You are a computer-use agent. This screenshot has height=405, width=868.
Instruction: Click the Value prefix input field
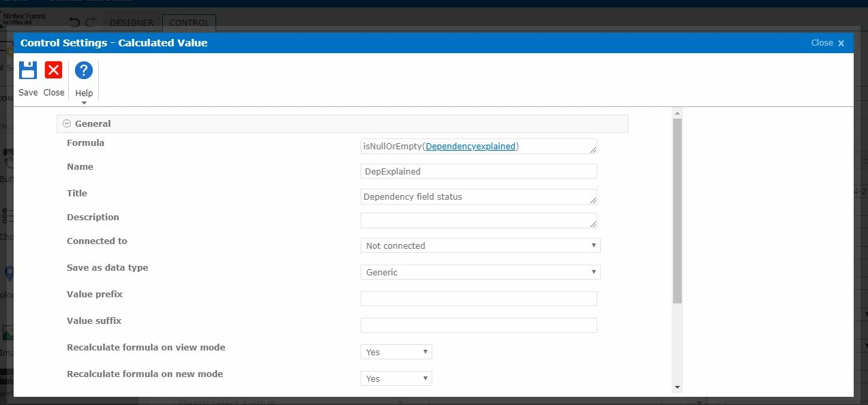(479, 299)
